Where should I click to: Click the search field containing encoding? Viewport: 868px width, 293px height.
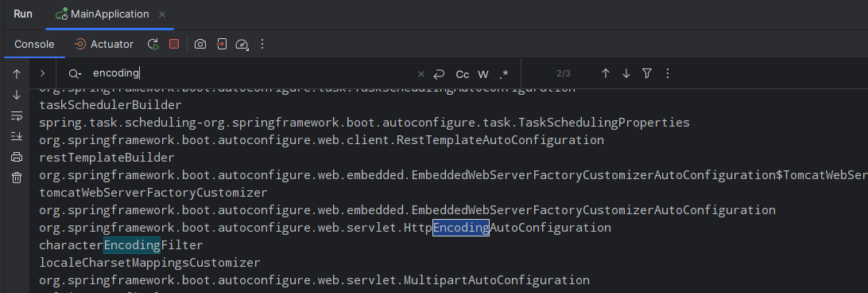click(252, 73)
